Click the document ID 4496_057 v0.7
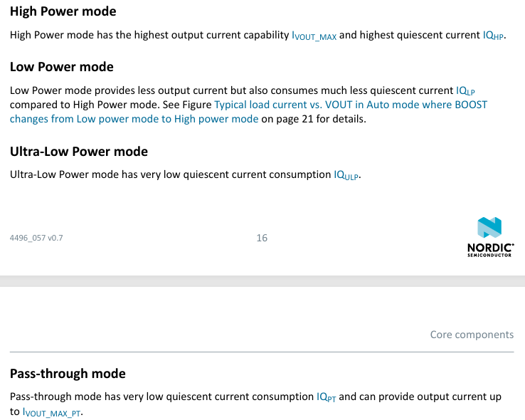This screenshot has width=525, height=420. (x=36, y=238)
